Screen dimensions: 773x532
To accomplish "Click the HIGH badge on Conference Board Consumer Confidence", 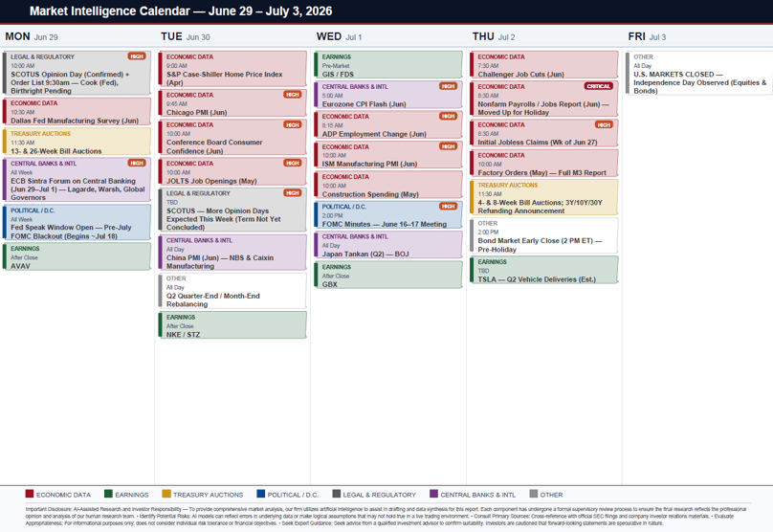I will coord(293,124).
